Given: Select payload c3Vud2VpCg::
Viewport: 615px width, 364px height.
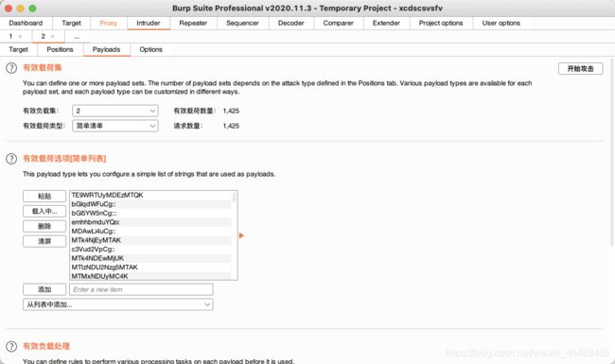Looking at the screenshot, I should coord(151,250).
